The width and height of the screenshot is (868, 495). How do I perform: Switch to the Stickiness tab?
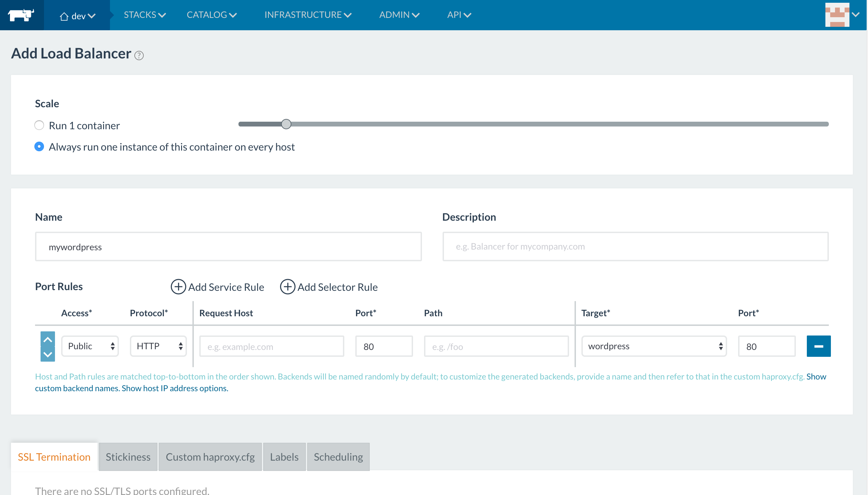(x=128, y=457)
